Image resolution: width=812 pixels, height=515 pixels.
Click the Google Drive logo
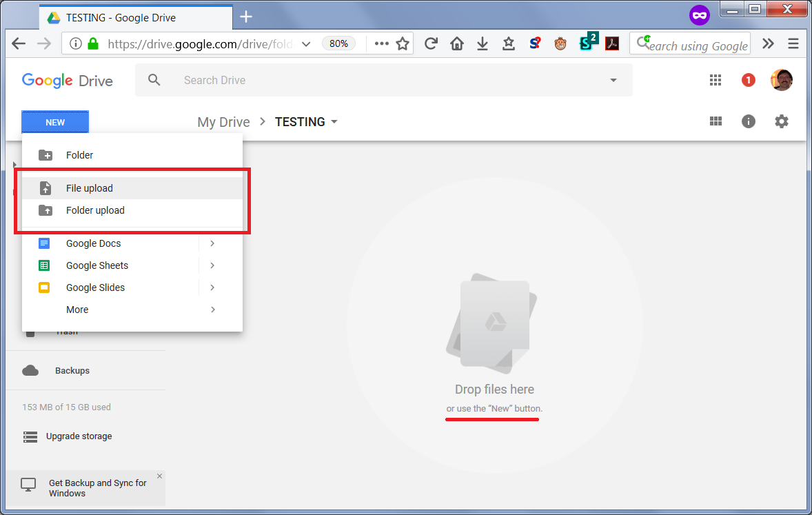68,80
